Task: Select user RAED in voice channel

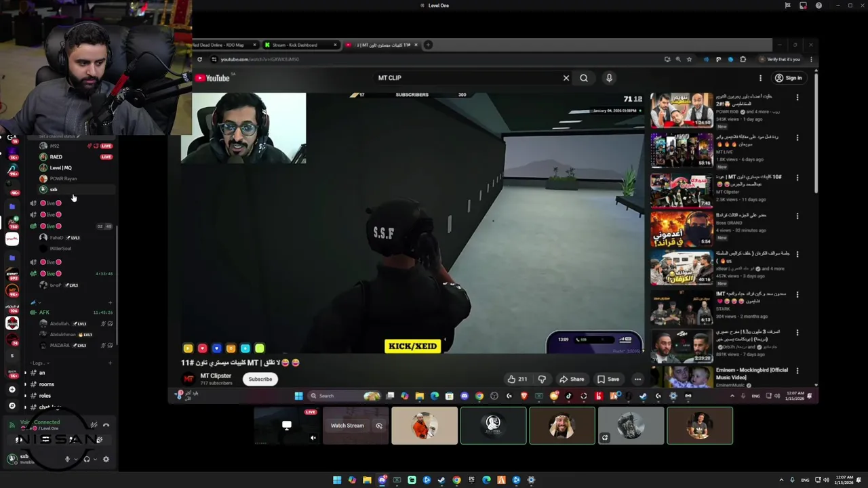Action: click(56, 157)
